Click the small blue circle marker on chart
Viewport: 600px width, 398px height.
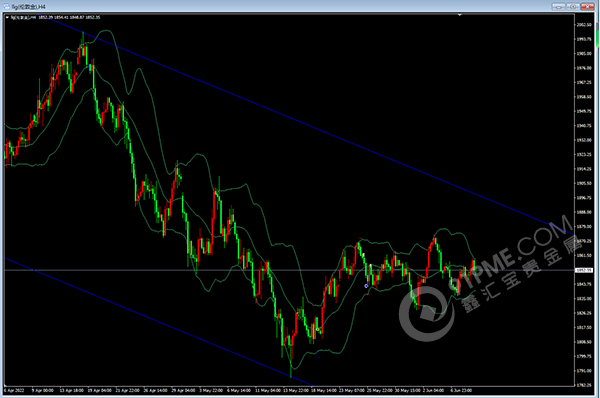point(366,286)
